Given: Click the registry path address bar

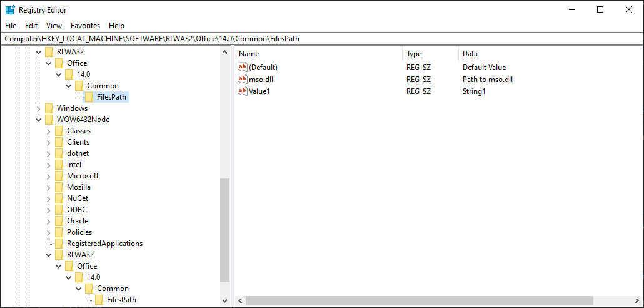Looking at the screenshot, I should pyautogui.click(x=322, y=39).
